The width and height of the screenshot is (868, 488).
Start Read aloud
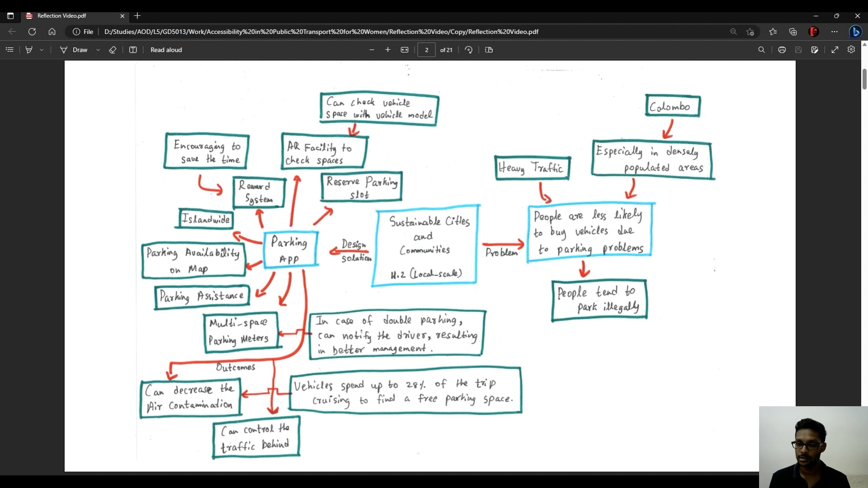click(166, 50)
